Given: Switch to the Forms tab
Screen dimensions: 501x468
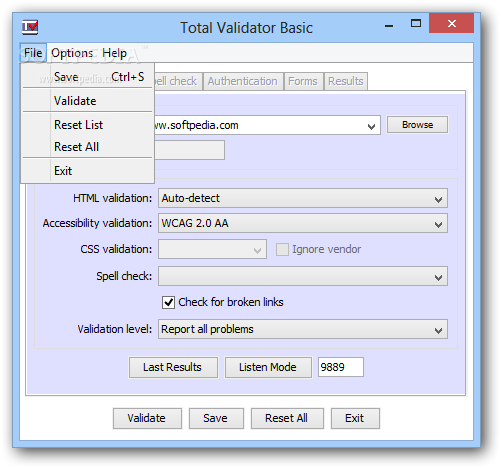Looking at the screenshot, I should pyautogui.click(x=303, y=81).
